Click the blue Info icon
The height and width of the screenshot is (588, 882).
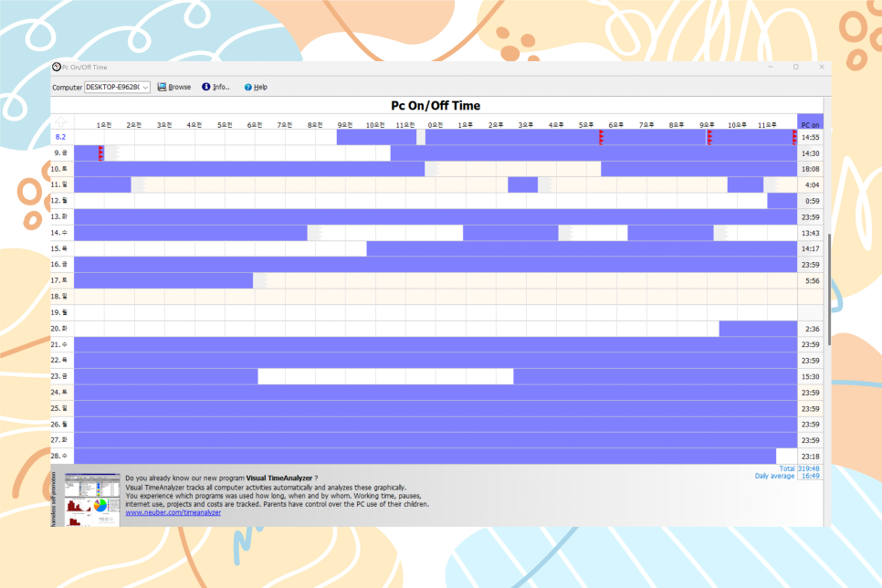click(205, 87)
